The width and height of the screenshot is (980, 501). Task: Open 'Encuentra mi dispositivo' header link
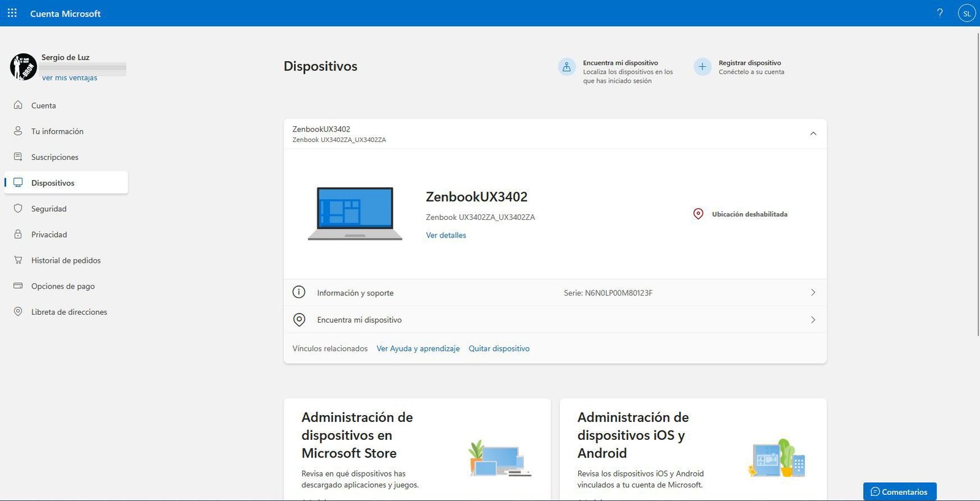[620, 62]
